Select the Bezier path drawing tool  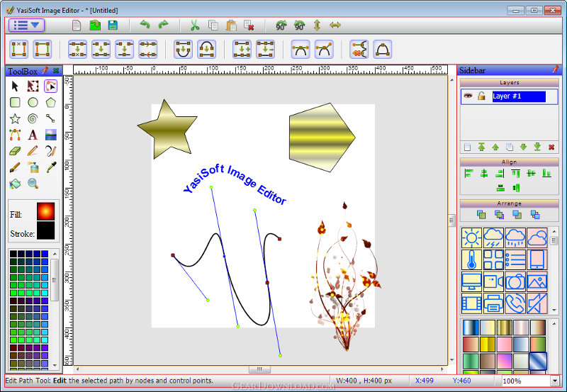point(15,135)
